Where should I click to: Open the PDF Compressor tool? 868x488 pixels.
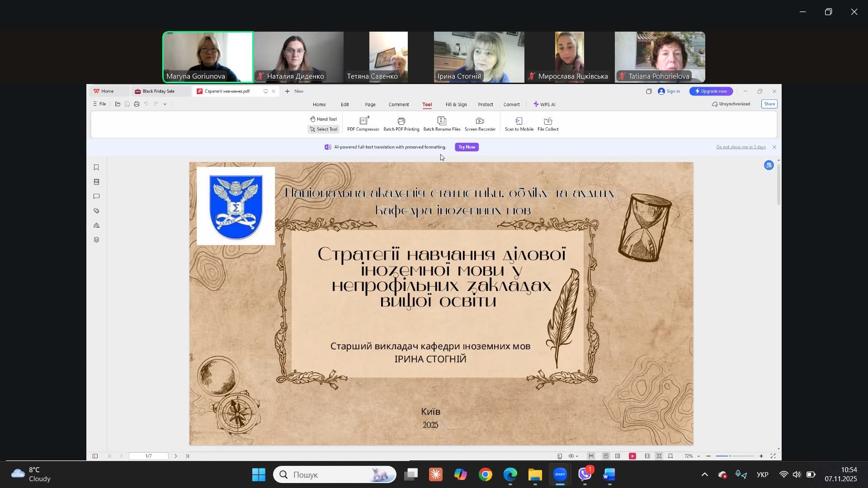click(x=363, y=124)
